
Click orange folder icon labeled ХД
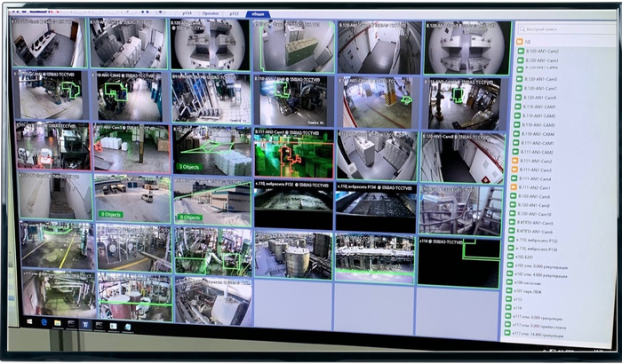pyautogui.click(x=519, y=41)
